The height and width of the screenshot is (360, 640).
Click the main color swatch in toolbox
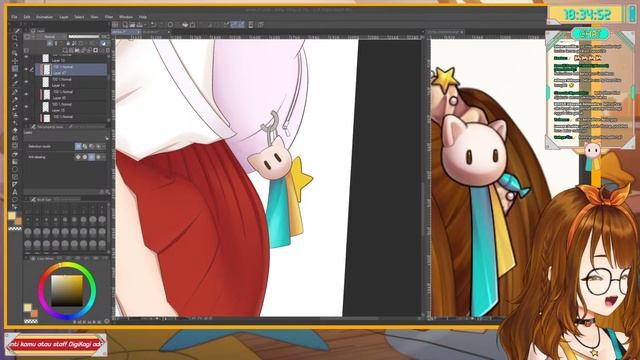(12, 216)
